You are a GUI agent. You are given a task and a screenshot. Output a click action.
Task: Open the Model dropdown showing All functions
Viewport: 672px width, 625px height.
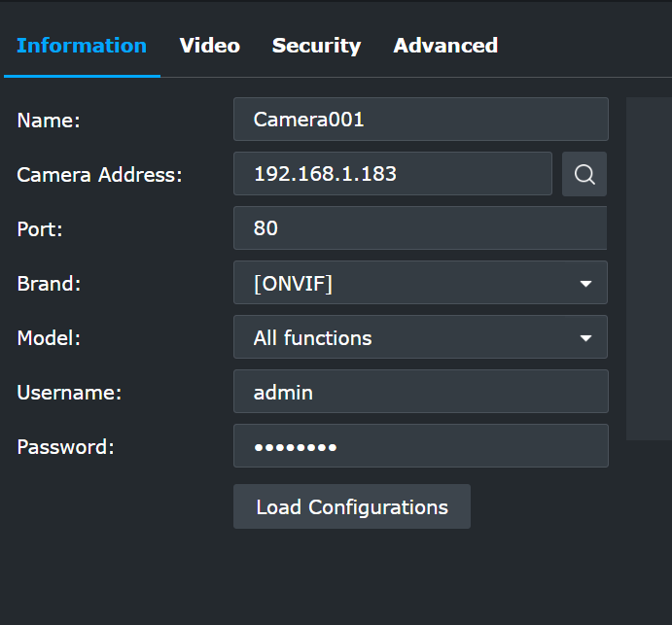coord(420,337)
